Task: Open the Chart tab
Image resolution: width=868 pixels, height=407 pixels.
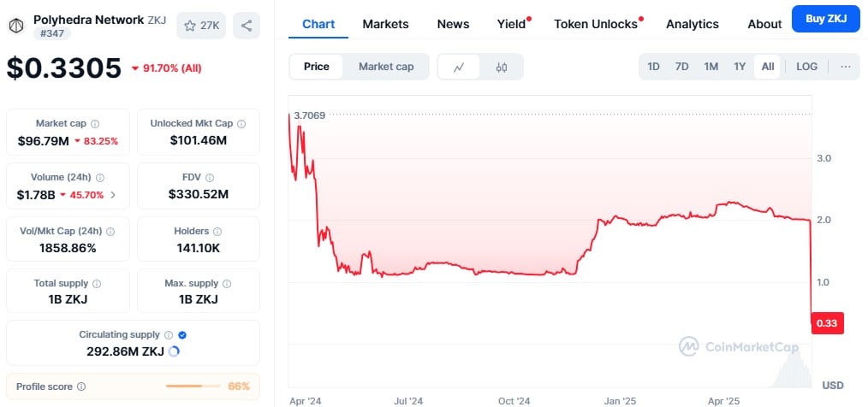Action: pyautogui.click(x=318, y=24)
